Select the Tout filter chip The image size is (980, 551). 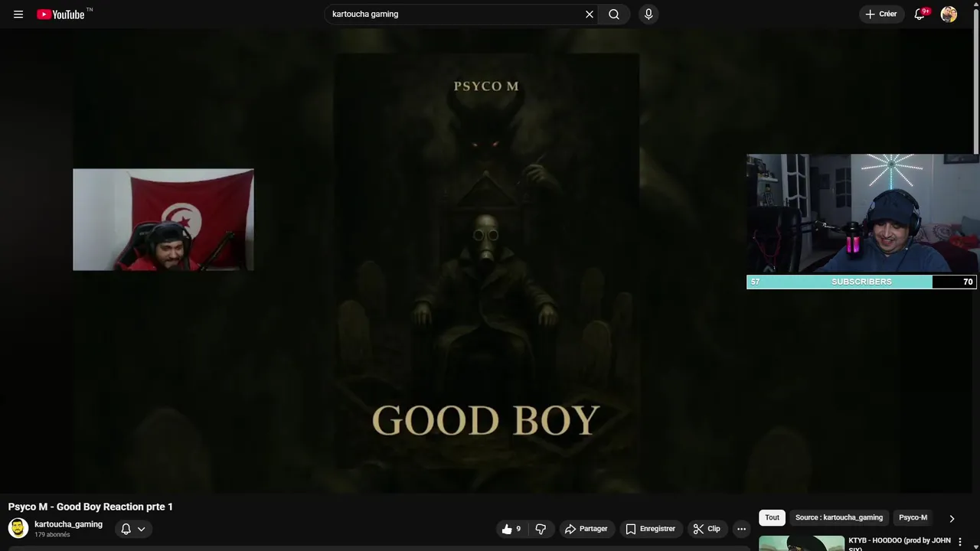coord(772,518)
